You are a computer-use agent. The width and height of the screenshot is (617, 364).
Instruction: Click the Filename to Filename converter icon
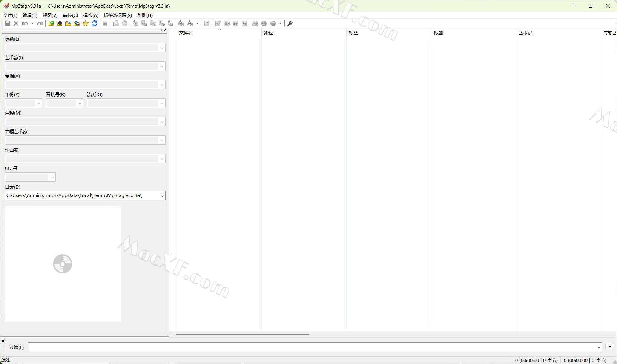coord(153,23)
